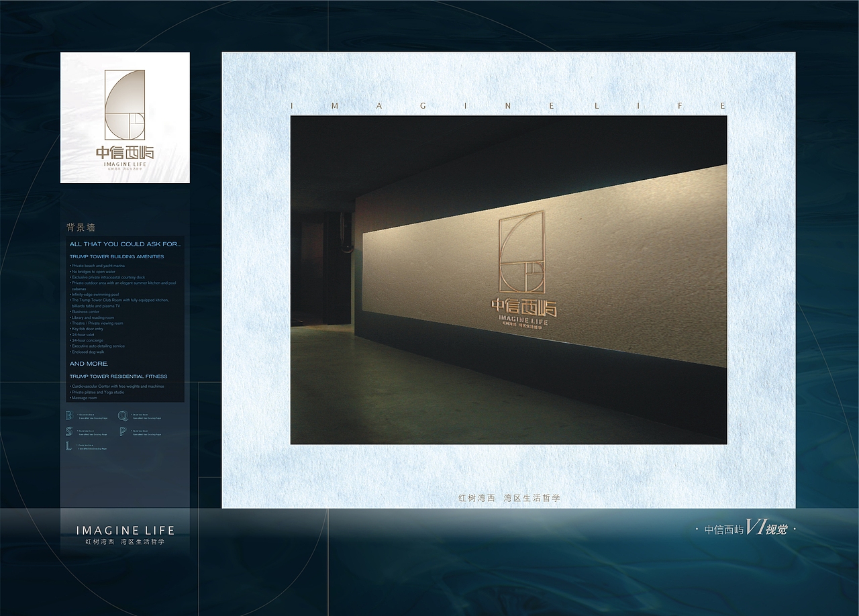Viewport: 859px width, 616px height.
Task: Click "Enclosed dog-walk" item
Action: point(87,352)
